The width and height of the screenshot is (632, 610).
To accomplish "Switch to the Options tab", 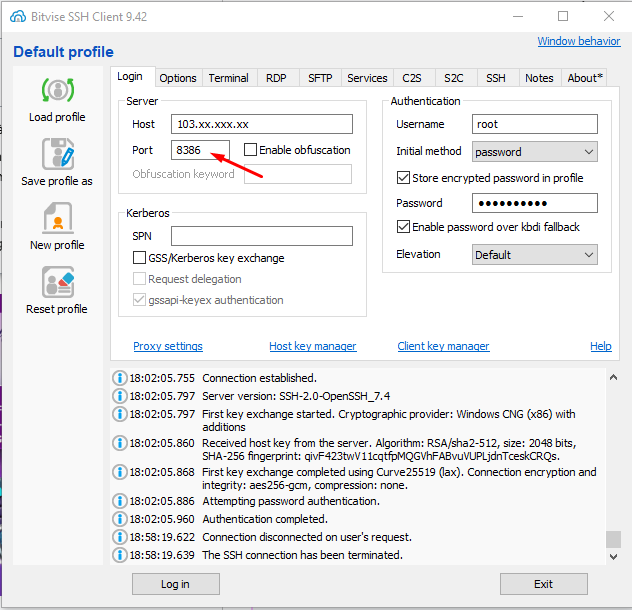I will coord(178,78).
